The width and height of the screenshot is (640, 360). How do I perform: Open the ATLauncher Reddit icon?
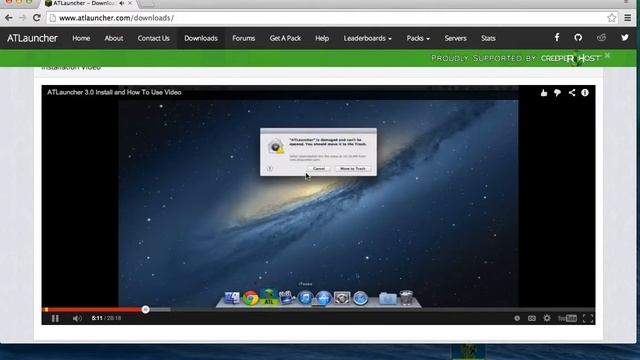pos(601,38)
